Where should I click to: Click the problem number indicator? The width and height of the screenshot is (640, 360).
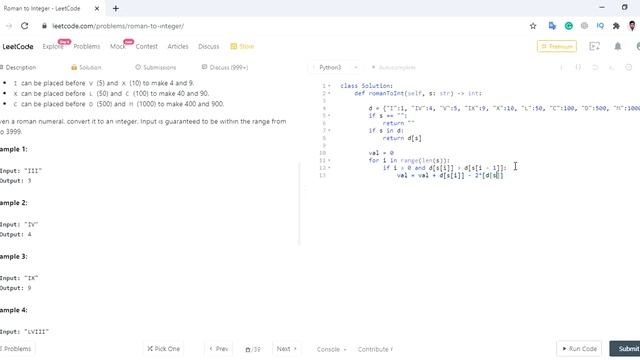[x=253, y=349]
